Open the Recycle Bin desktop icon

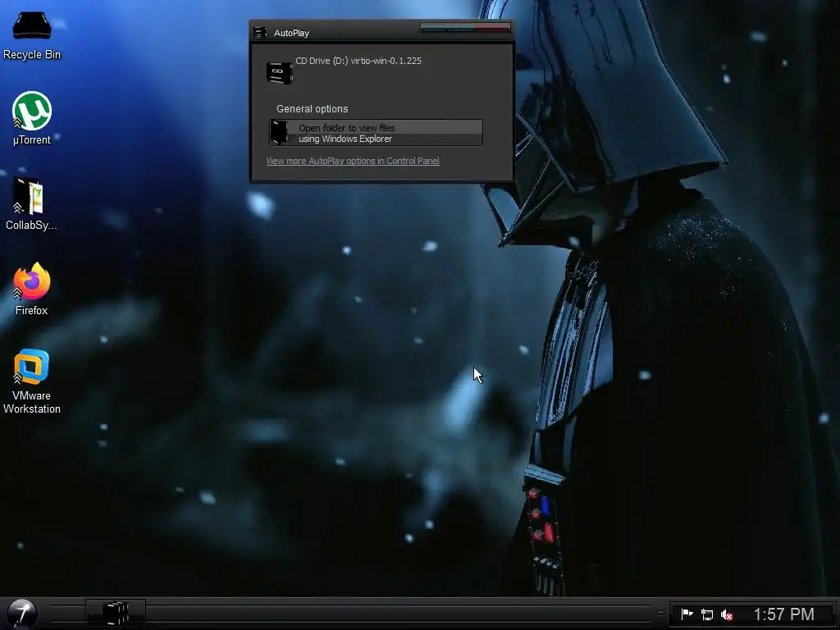32,36
